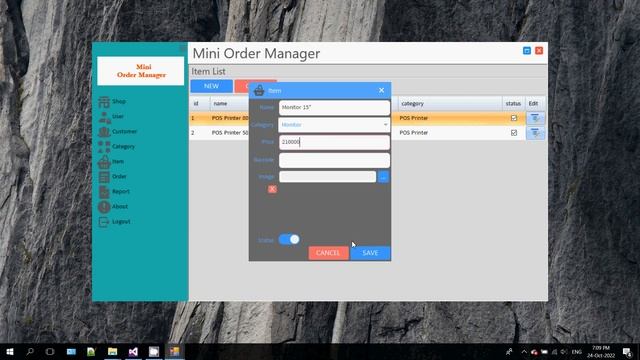The height and width of the screenshot is (360, 640).
Task: Toggle status checkbox of row 2
Action: (514, 133)
